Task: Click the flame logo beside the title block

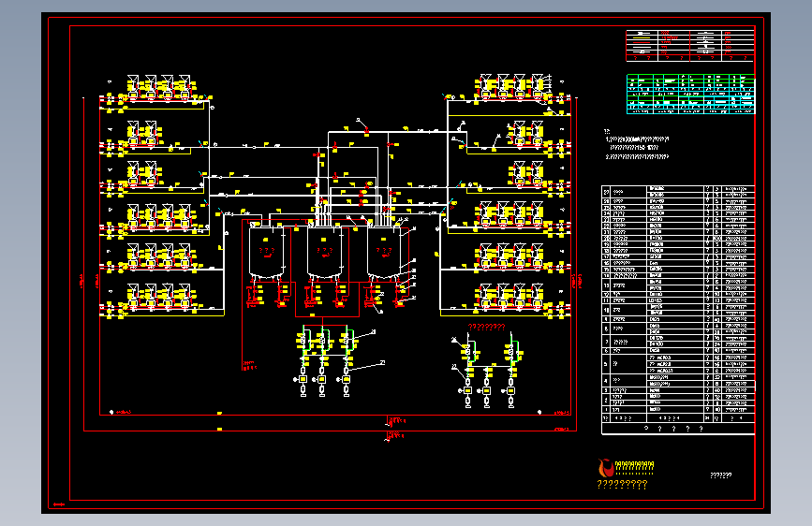Action: tap(606, 468)
